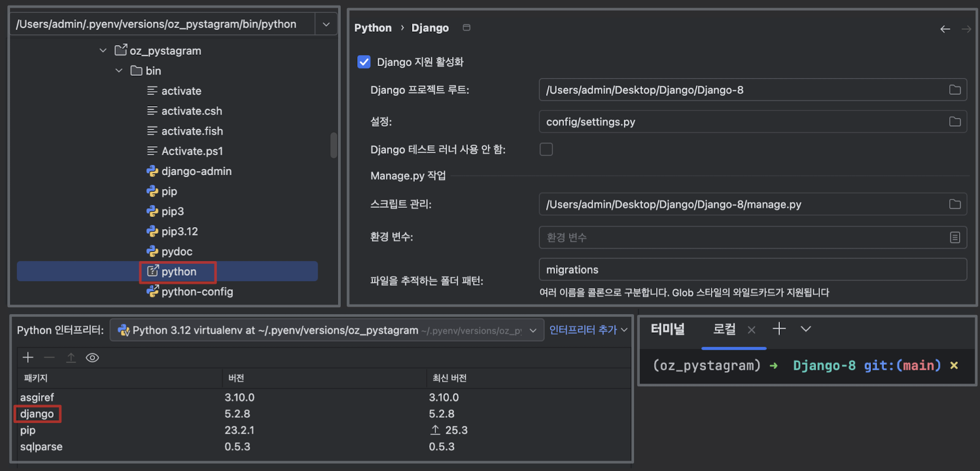Click the Python breadcrumb
The height and width of the screenshot is (471, 980).
(372, 28)
